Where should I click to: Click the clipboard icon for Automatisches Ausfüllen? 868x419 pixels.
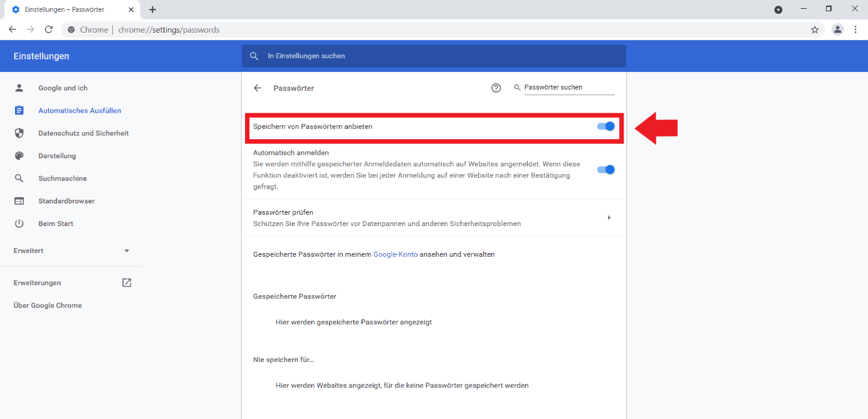(19, 110)
